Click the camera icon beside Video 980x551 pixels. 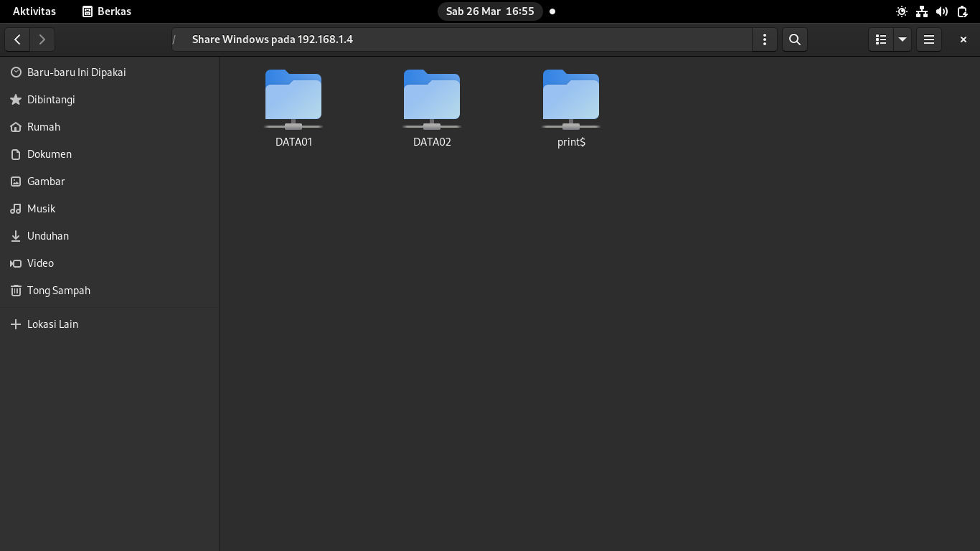(x=16, y=263)
